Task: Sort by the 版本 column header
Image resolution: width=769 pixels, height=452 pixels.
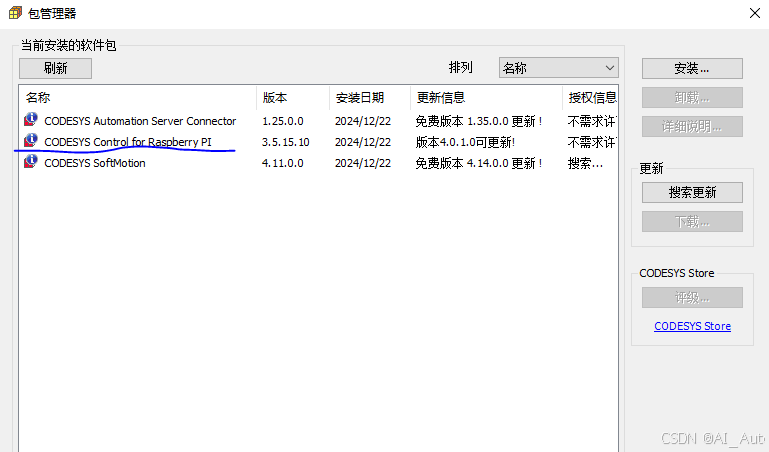Action: (x=293, y=98)
